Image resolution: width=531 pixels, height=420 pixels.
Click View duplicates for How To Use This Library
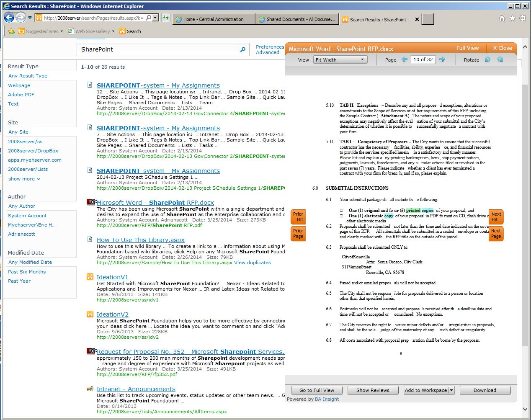(x=253, y=263)
